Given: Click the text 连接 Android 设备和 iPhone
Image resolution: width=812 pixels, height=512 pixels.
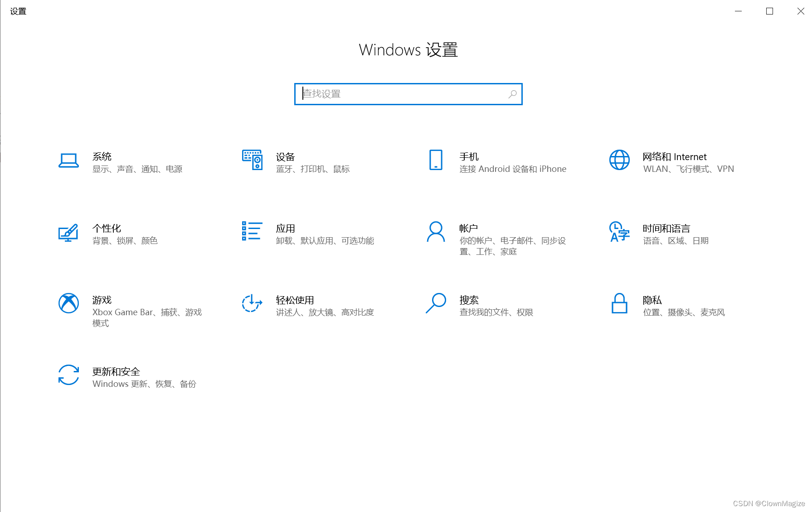Looking at the screenshot, I should [x=513, y=169].
